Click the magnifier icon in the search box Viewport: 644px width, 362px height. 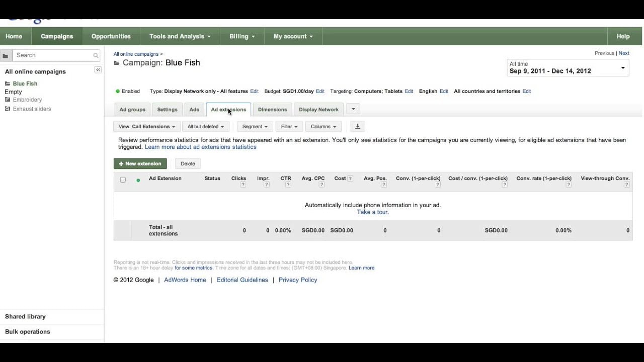click(96, 56)
